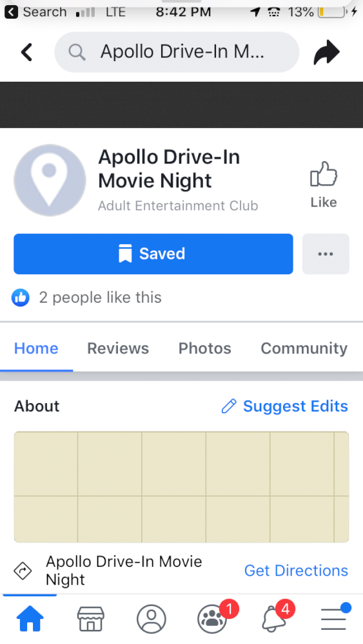363x644 pixels.
Task: Go to the news feed home icon
Action: click(30, 618)
